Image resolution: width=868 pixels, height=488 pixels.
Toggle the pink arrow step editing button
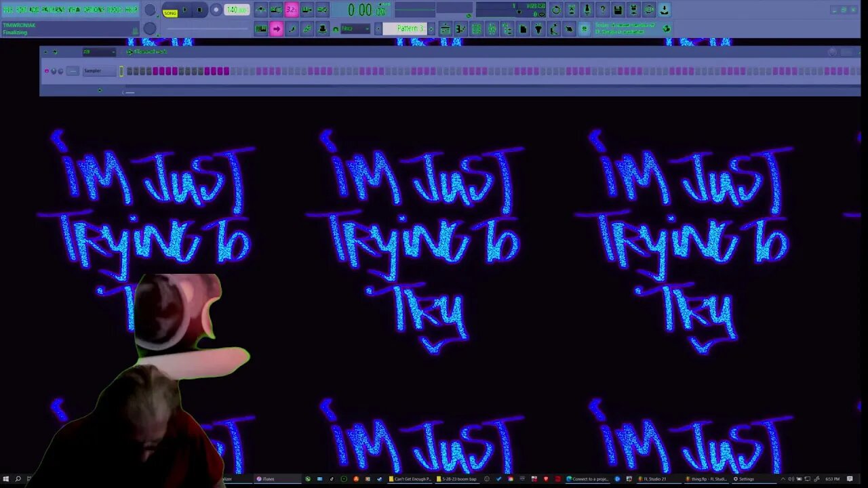pos(276,28)
